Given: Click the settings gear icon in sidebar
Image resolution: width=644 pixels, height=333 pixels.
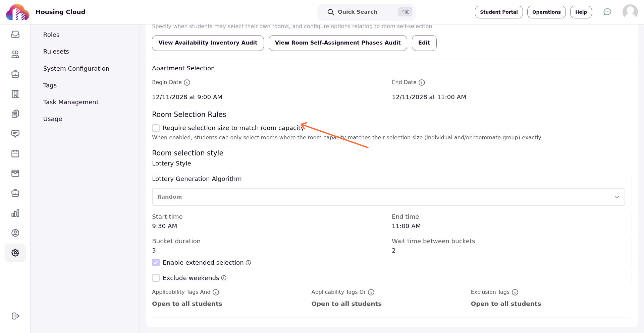Looking at the screenshot, I should pyautogui.click(x=15, y=253).
